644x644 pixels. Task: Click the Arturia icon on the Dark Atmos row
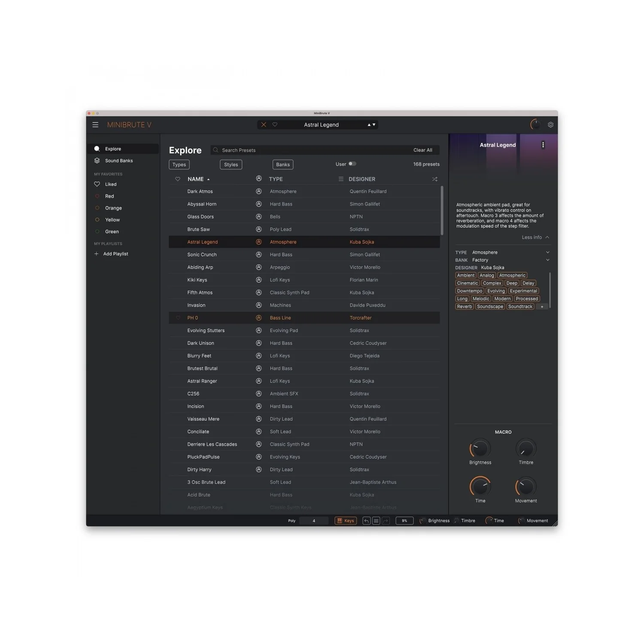[259, 191]
